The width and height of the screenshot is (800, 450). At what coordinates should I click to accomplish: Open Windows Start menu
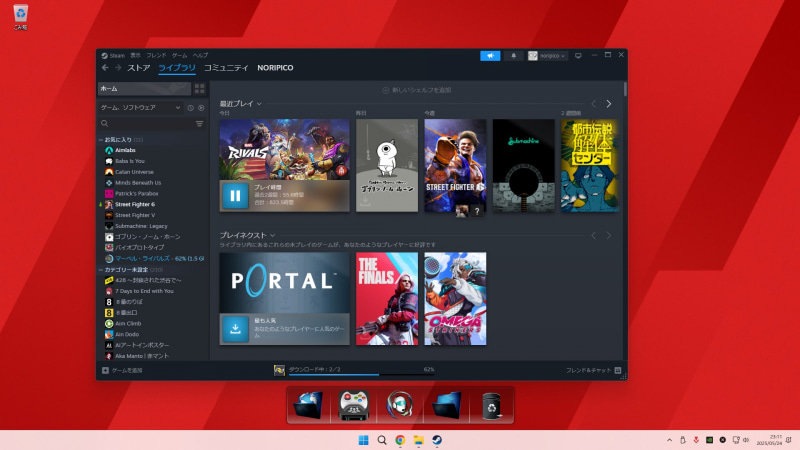[363, 440]
